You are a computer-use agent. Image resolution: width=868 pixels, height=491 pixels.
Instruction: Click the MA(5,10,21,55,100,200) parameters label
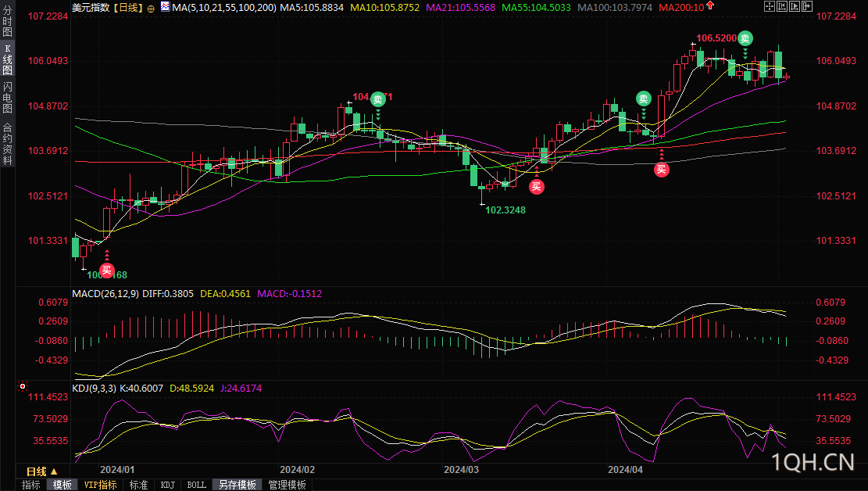click(x=224, y=8)
